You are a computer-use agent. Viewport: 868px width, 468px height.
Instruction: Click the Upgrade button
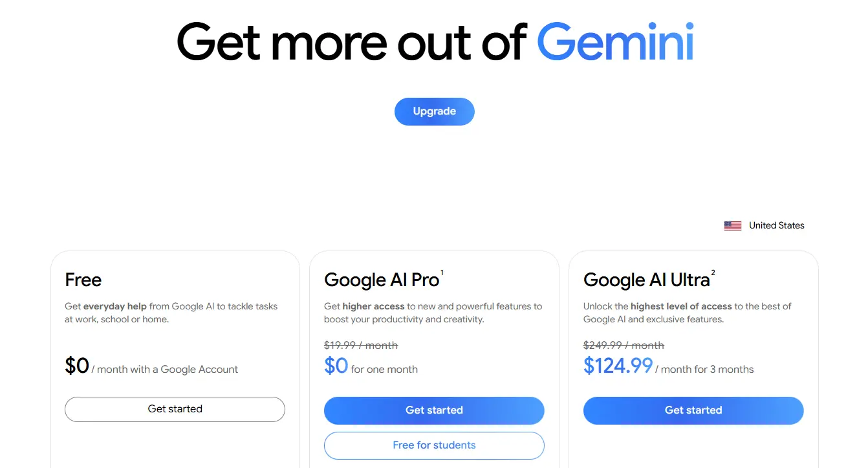[434, 111]
